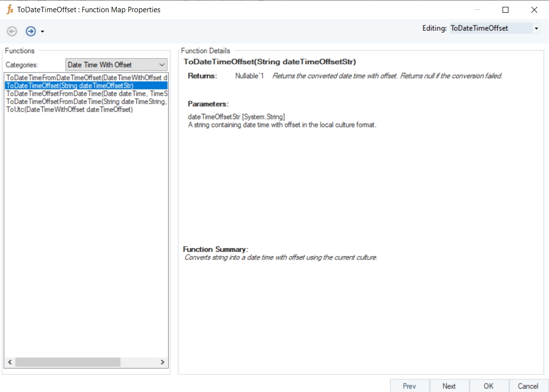Confirm with the OK button
This screenshot has height=392, width=549.
point(489,386)
